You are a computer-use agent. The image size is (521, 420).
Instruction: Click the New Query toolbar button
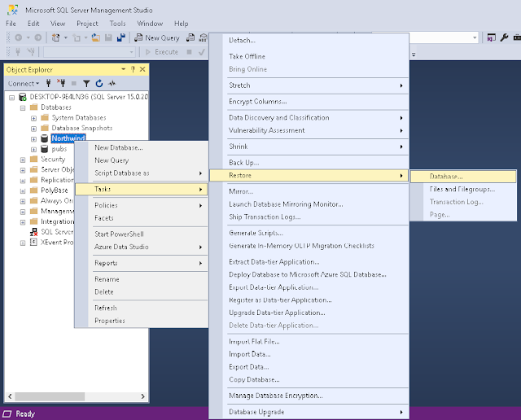coord(157,38)
